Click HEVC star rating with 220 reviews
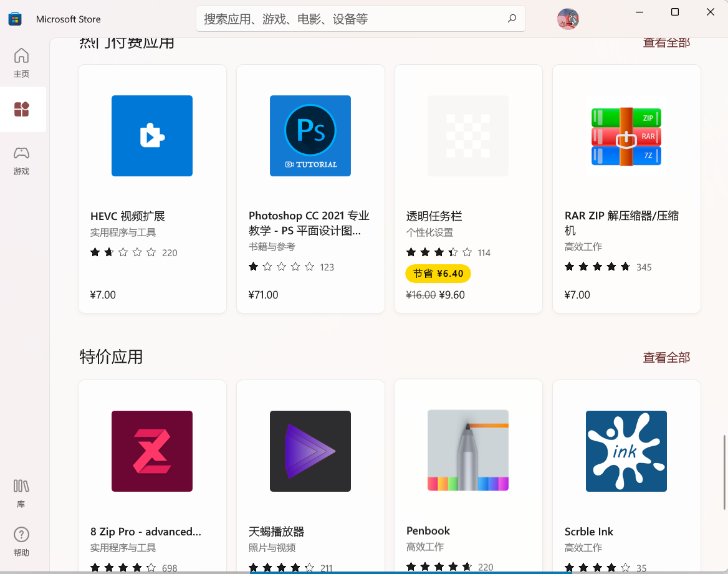This screenshot has width=728, height=574. click(134, 252)
